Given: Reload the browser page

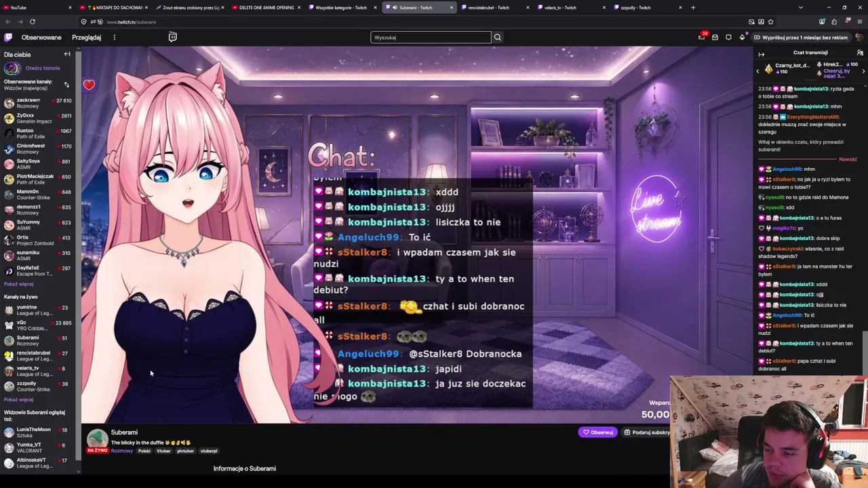Looking at the screenshot, I should point(32,22).
